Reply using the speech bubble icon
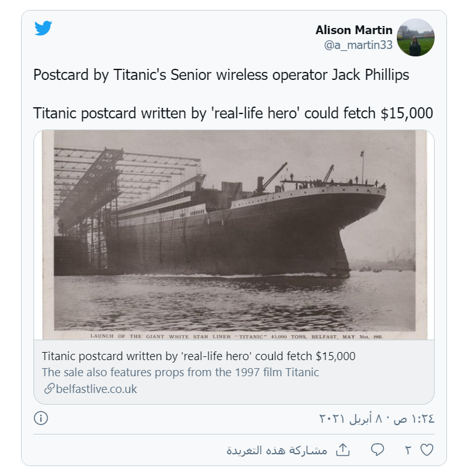Screen dimensions: 465x476 pyautogui.click(x=378, y=450)
